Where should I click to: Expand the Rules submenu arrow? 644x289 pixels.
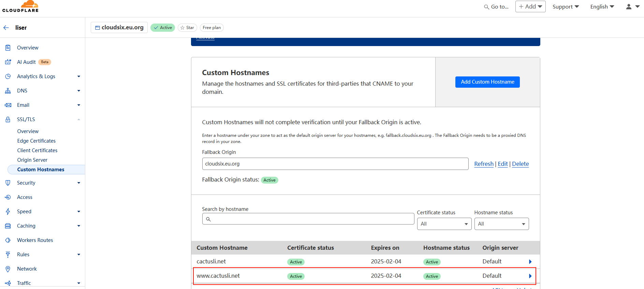coord(79,255)
